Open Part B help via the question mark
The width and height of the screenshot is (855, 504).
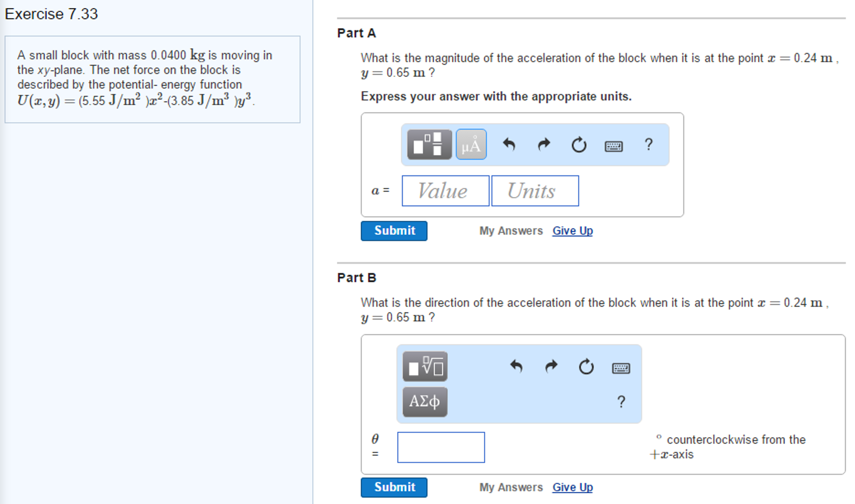tap(621, 401)
